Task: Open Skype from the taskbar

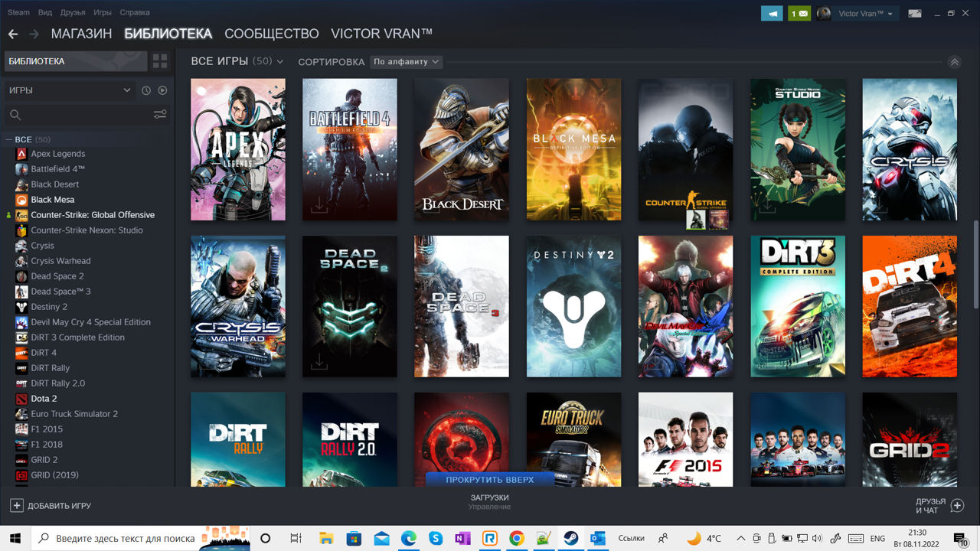Action: point(436,539)
